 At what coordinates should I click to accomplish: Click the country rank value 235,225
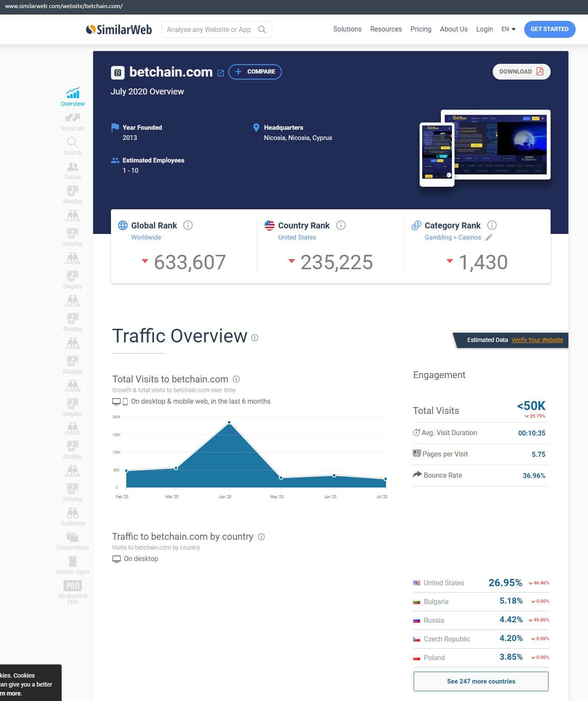pos(337,262)
